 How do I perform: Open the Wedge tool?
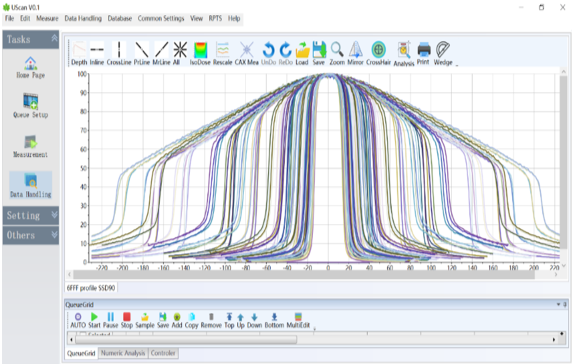pos(443,53)
